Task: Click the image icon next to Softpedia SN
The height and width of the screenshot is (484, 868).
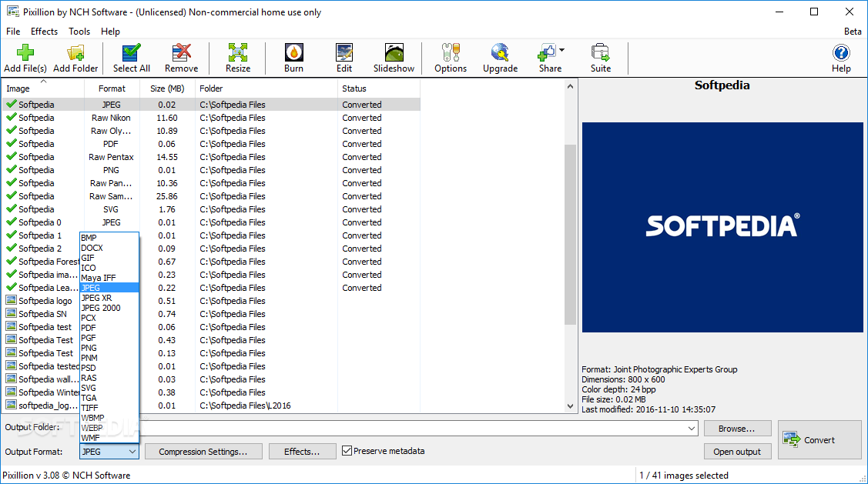Action: click(x=11, y=313)
